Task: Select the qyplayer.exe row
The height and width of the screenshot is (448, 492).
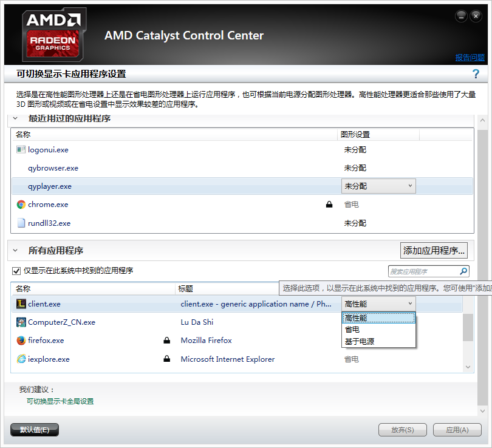Action: click(x=242, y=186)
